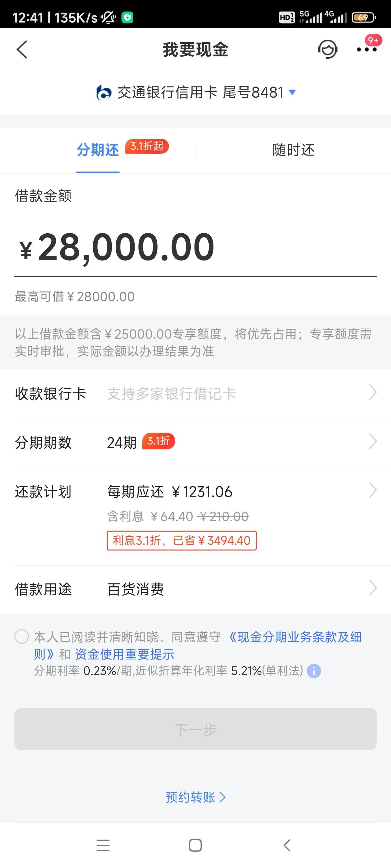The height and width of the screenshot is (868, 391).
Task: Tap the Bank of Communications logo
Action: [104, 93]
